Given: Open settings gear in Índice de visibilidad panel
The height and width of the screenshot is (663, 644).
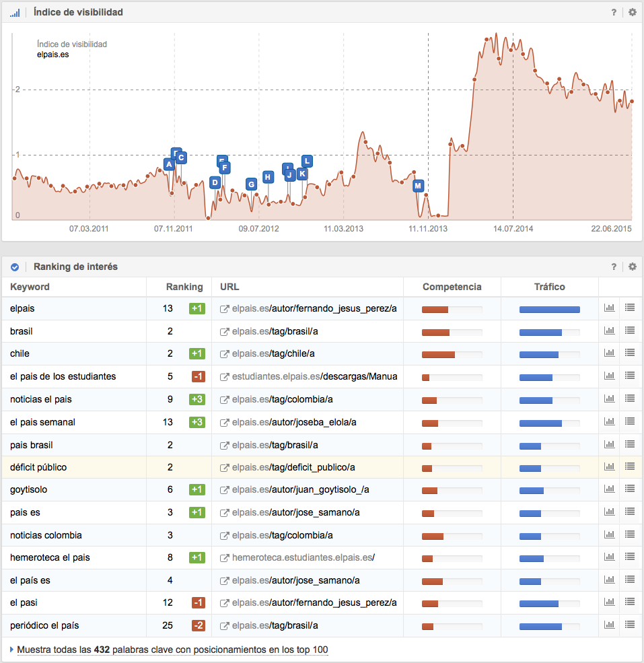Looking at the screenshot, I should [632, 12].
